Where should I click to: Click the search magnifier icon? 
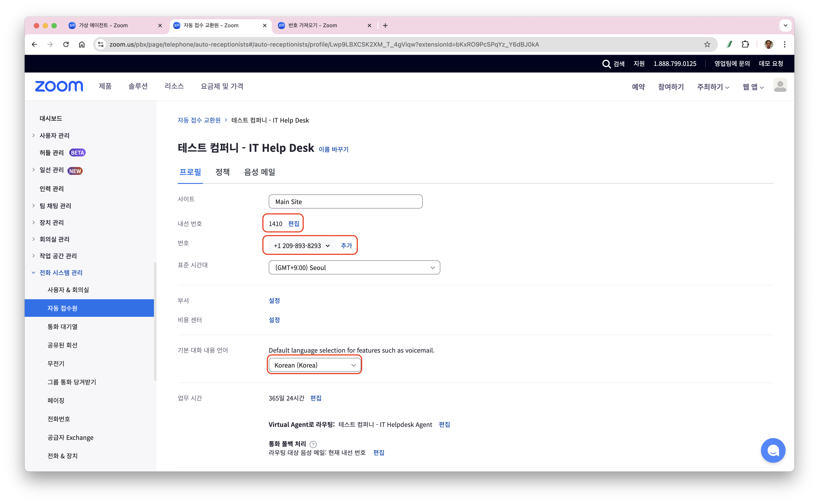(x=606, y=64)
